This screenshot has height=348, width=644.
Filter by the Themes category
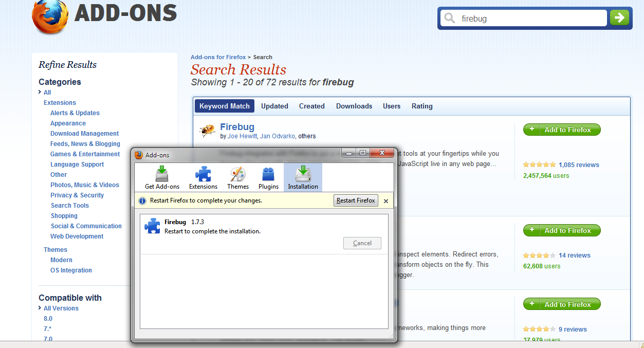[x=56, y=250]
